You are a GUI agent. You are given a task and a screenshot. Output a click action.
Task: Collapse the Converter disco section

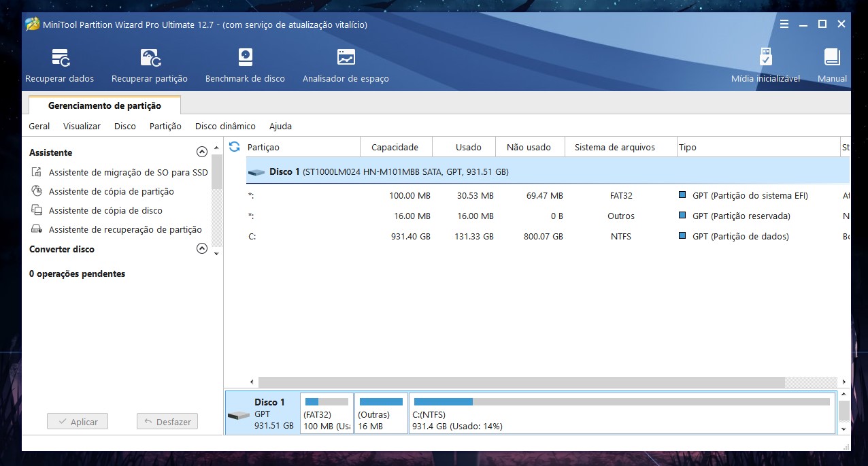click(201, 249)
